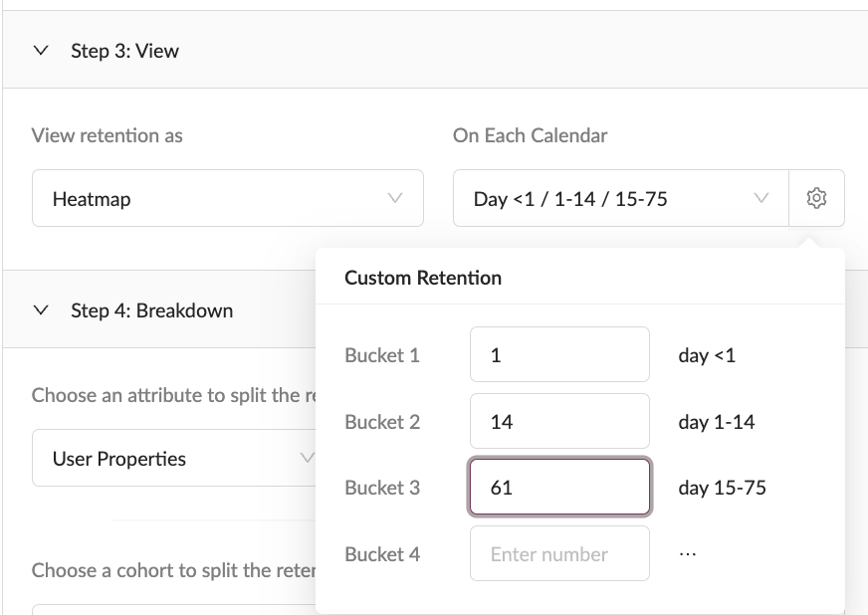Click the "day 1-14" range label
Viewport: 868px width, 615px height.
point(717,422)
